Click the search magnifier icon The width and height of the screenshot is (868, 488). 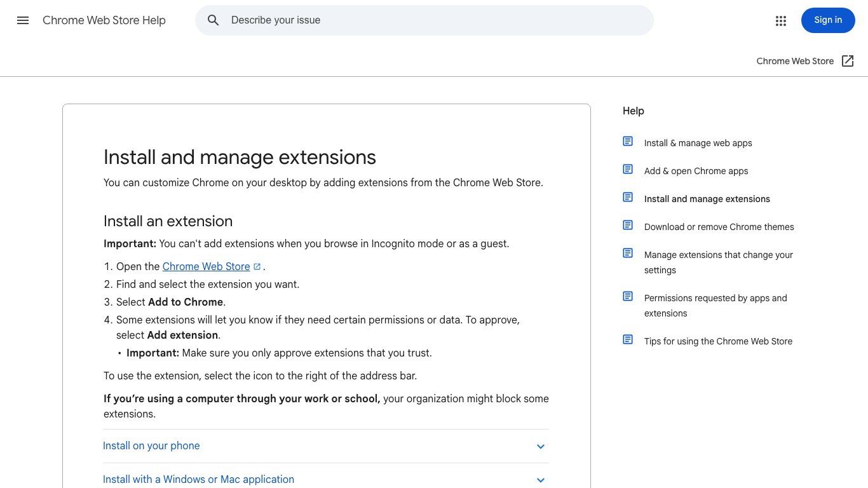214,20
